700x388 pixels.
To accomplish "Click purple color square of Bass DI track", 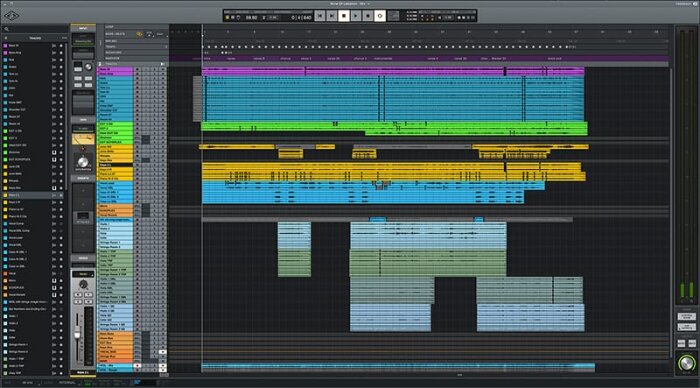I will (x=5, y=46).
